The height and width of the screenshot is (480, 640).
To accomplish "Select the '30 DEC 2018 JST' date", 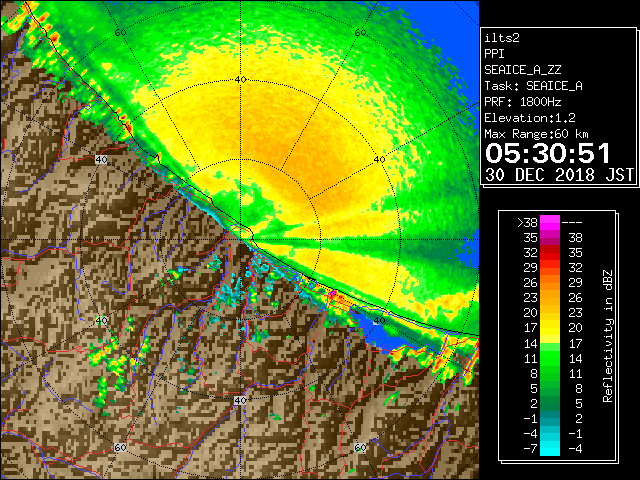I will pos(559,175).
